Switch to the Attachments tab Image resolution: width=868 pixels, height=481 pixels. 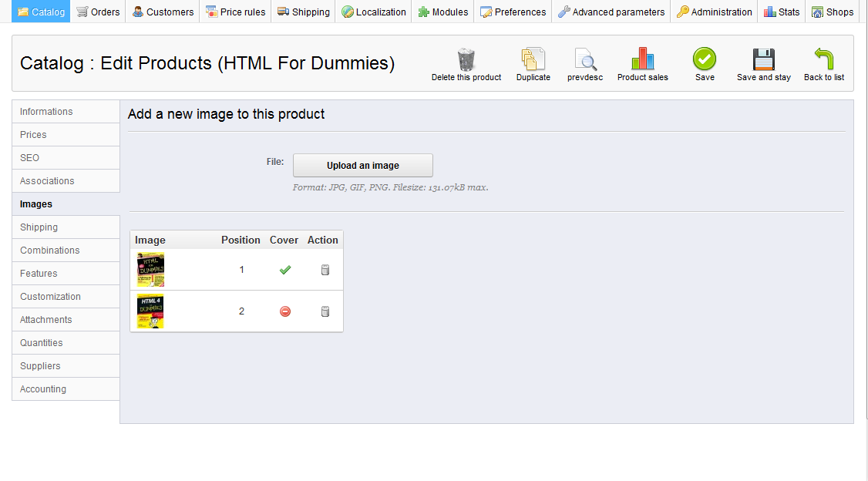[66, 319]
